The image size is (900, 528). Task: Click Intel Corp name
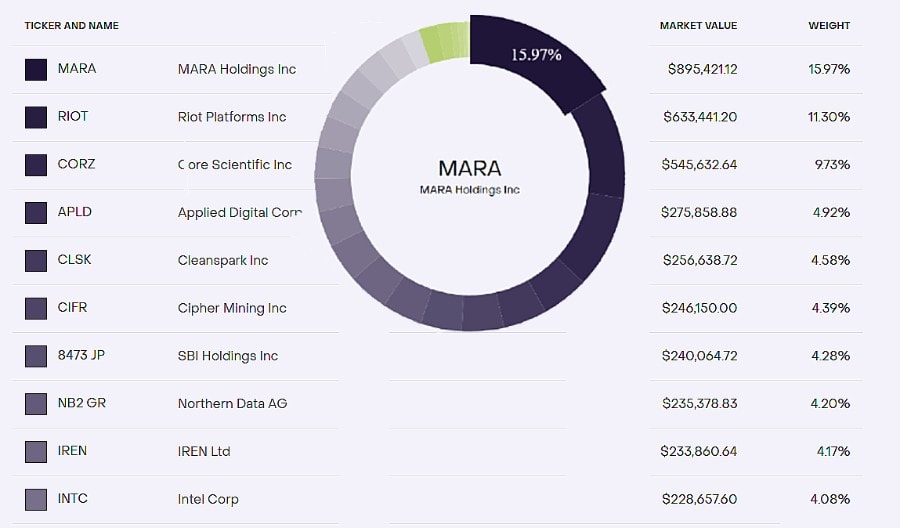click(x=208, y=499)
